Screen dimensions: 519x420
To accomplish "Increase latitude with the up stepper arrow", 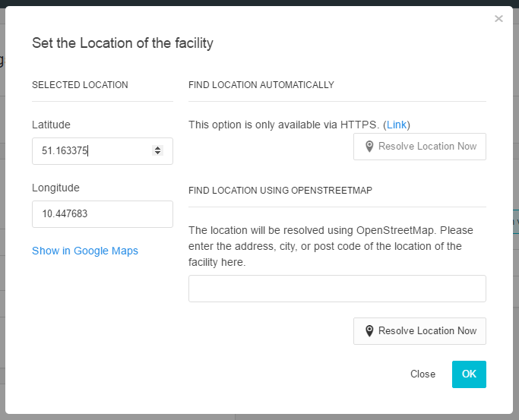I will (x=158, y=148).
